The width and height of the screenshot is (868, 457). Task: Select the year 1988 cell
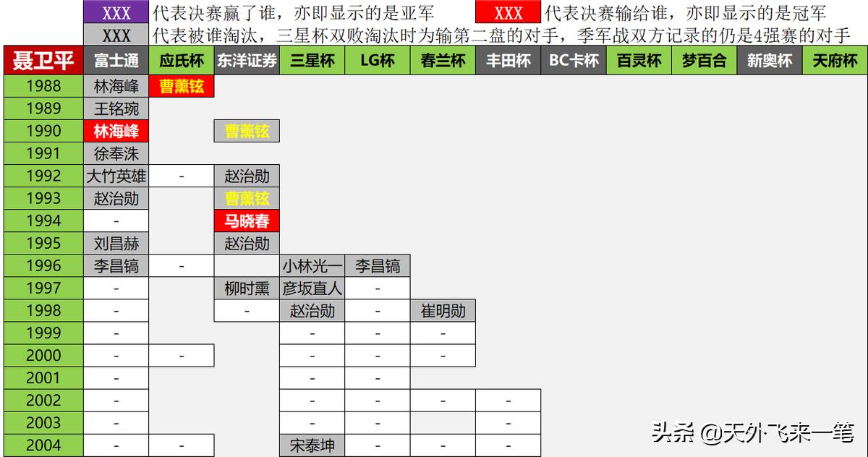click(43, 86)
